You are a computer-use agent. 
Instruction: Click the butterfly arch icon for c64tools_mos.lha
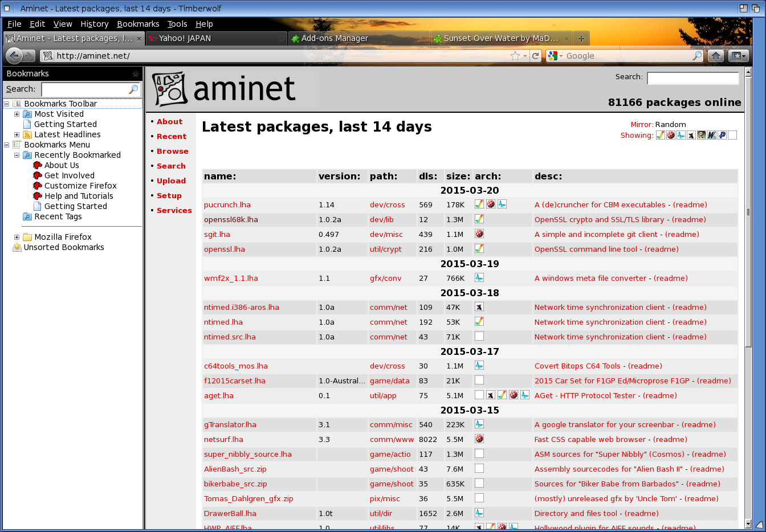479,365
